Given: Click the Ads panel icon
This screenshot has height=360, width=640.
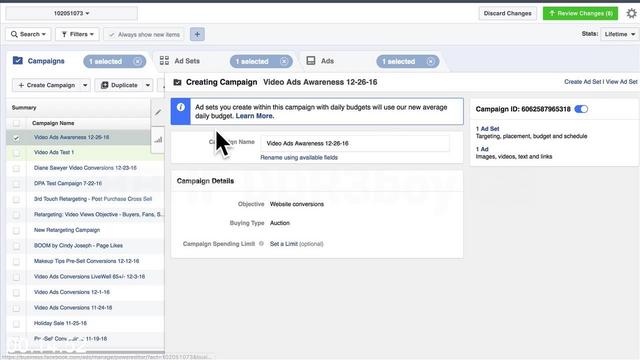Looking at the screenshot, I should [311, 60].
